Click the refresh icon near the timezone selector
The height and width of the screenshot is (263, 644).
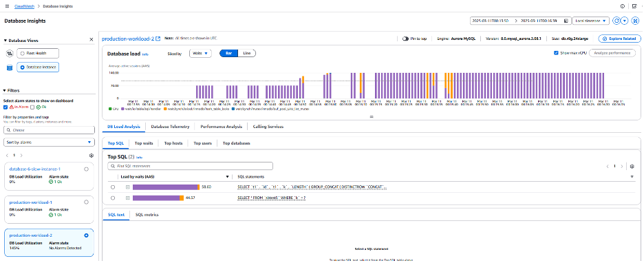(616, 21)
